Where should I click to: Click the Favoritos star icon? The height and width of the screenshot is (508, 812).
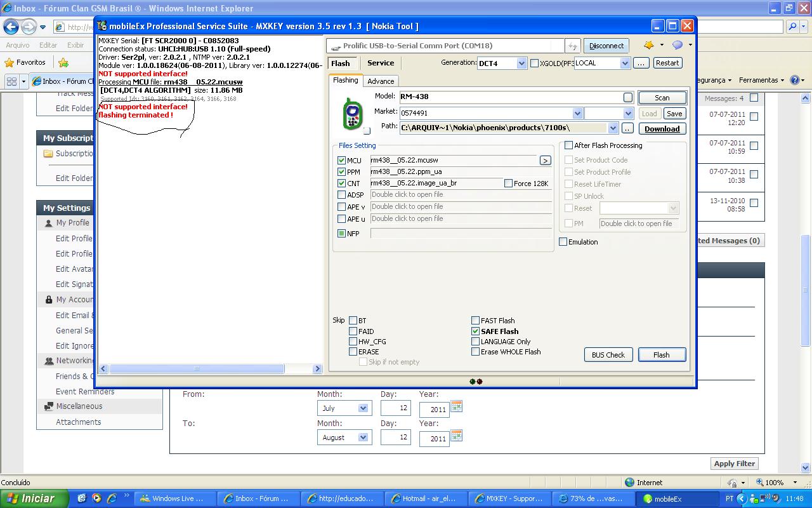point(9,62)
